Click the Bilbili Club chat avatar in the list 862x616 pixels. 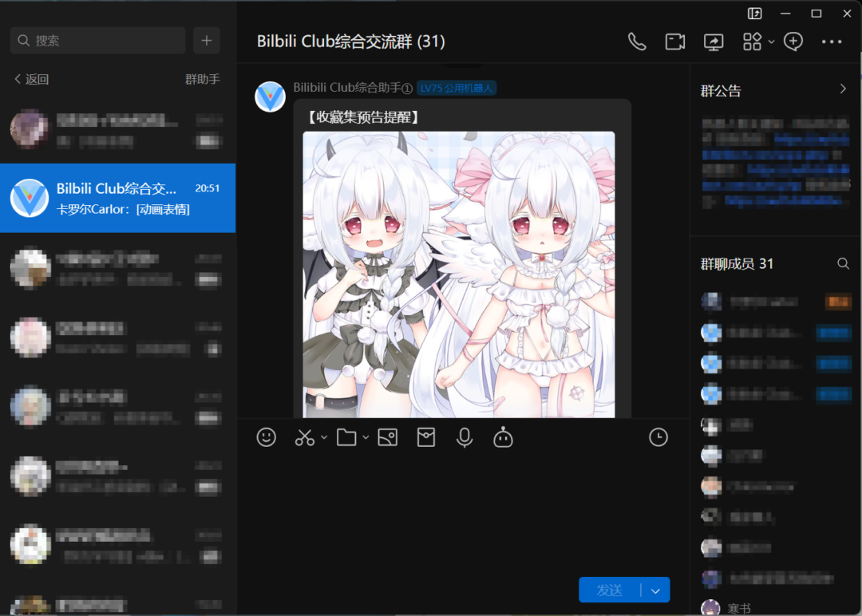pyautogui.click(x=30, y=198)
